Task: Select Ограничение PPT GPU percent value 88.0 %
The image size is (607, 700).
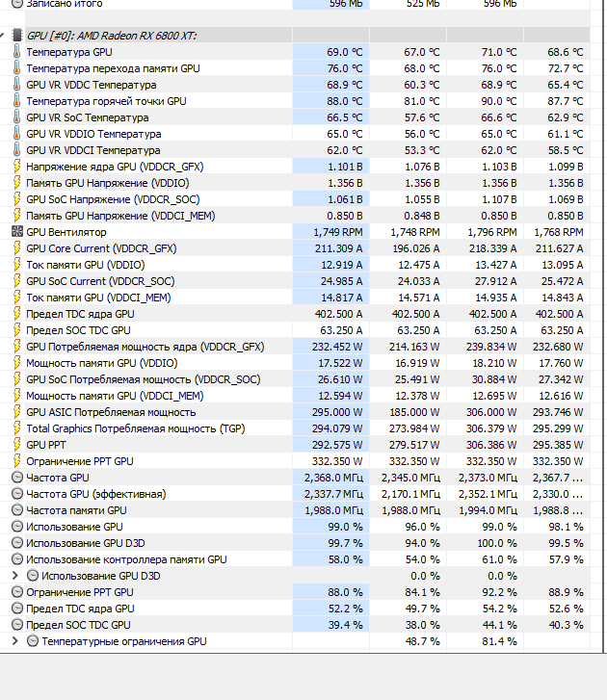Action: (345, 592)
